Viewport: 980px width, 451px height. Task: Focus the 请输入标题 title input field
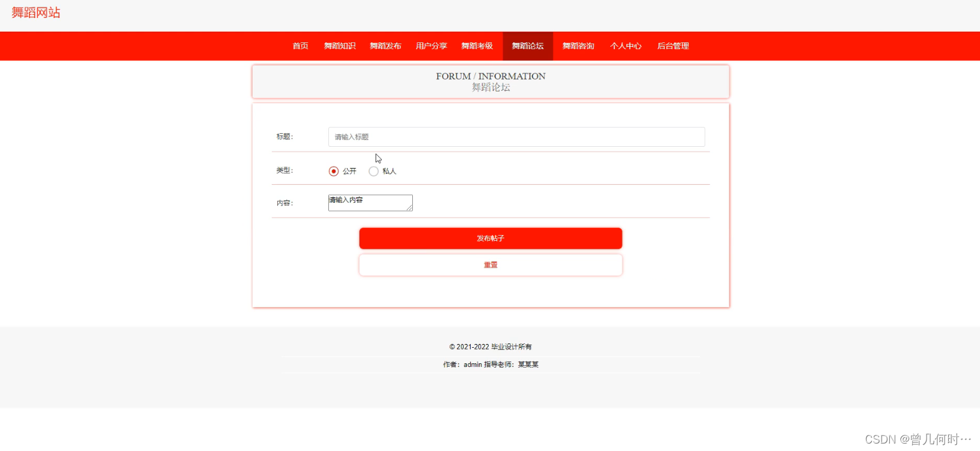(x=516, y=137)
